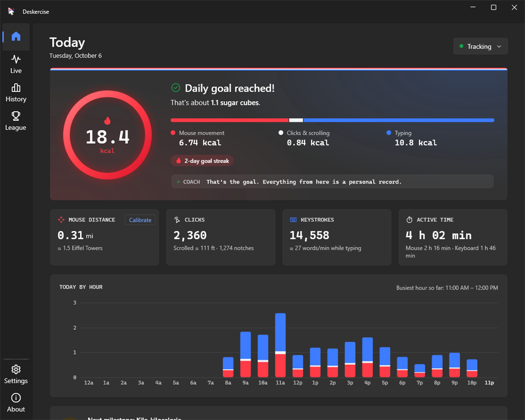Select the 4p bar in the hourly chart
Screen dimensions: 525x420
click(367, 357)
